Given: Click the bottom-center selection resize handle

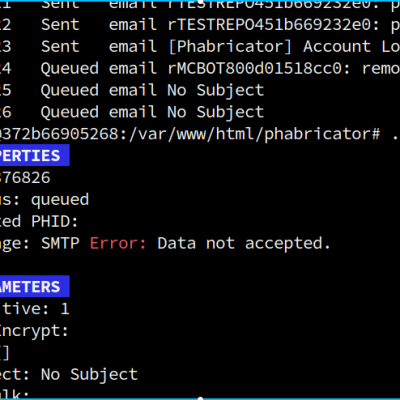Looking at the screenshot, I should coord(200,398).
